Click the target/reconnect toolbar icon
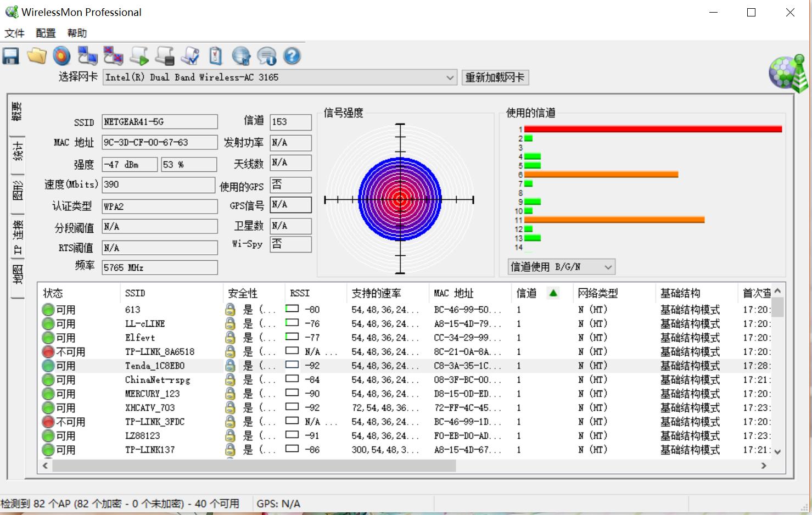Screen dimensions: 812x515 point(61,55)
